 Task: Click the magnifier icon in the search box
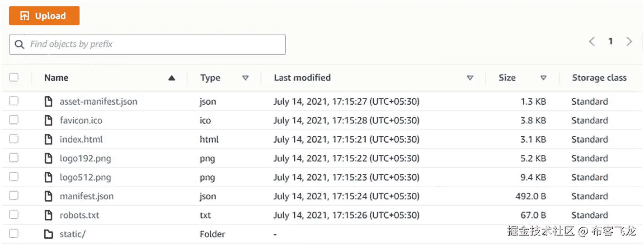click(19, 44)
